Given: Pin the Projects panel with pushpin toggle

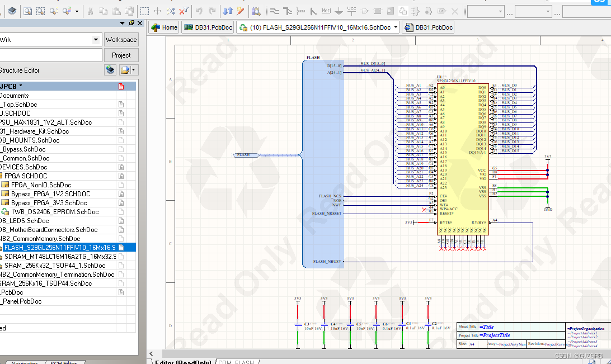Looking at the screenshot, I should pos(131,23).
